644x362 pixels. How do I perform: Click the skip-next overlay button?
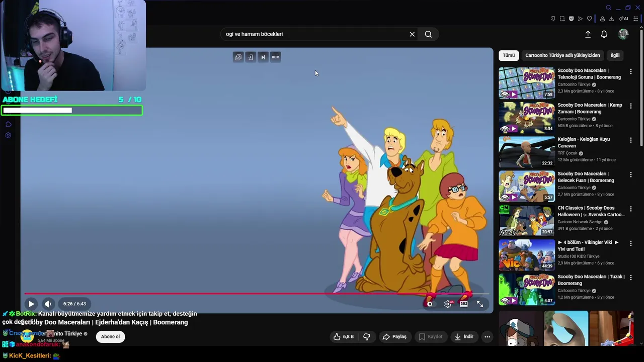tap(263, 57)
